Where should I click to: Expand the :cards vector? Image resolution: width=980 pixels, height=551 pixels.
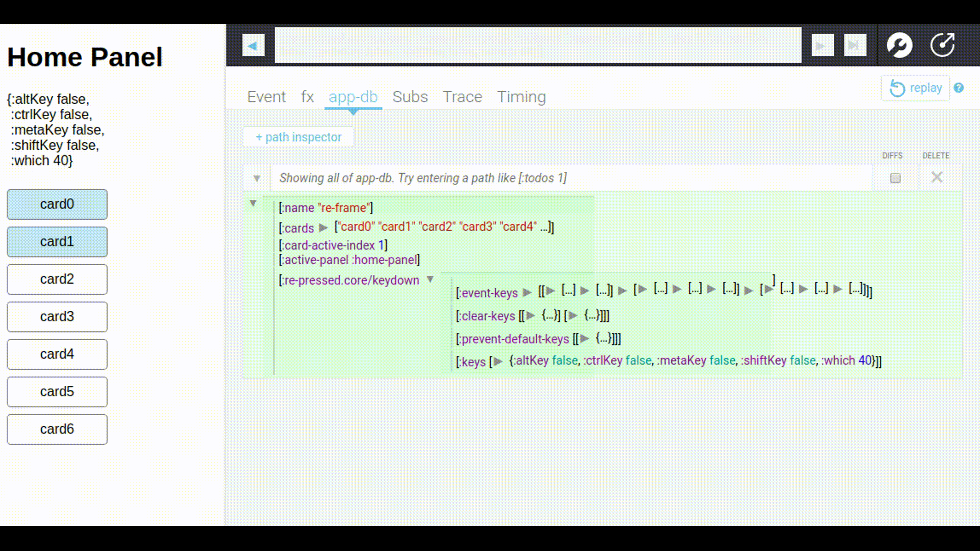[323, 228]
